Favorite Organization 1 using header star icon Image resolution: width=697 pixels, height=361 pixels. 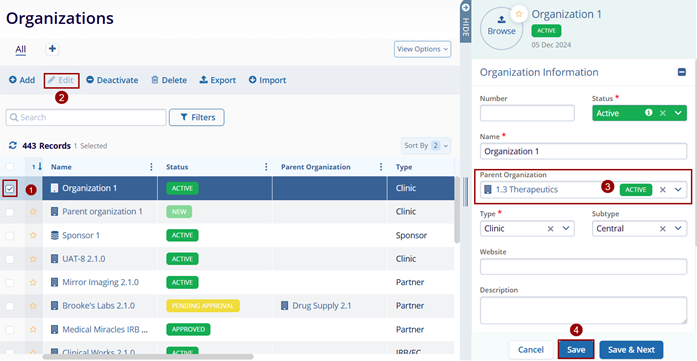click(518, 14)
